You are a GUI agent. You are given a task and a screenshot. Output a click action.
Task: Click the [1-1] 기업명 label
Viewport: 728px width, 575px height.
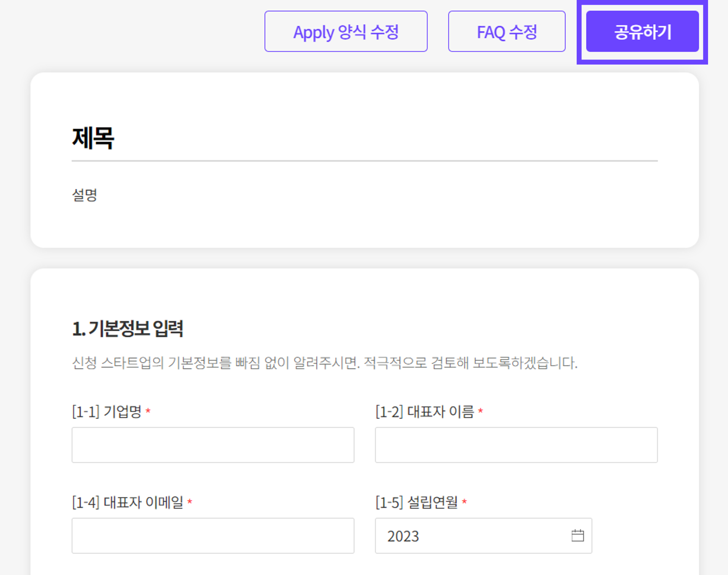click(107, 411)
